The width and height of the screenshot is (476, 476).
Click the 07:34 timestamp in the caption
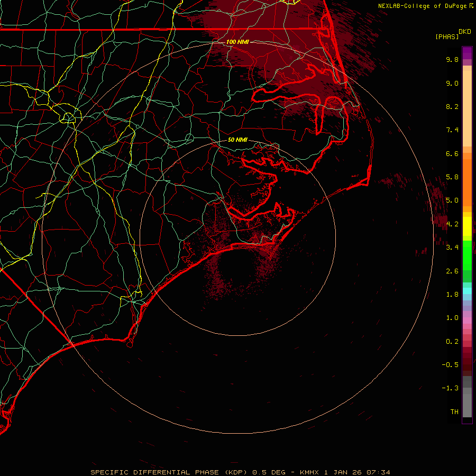[378, 472]
